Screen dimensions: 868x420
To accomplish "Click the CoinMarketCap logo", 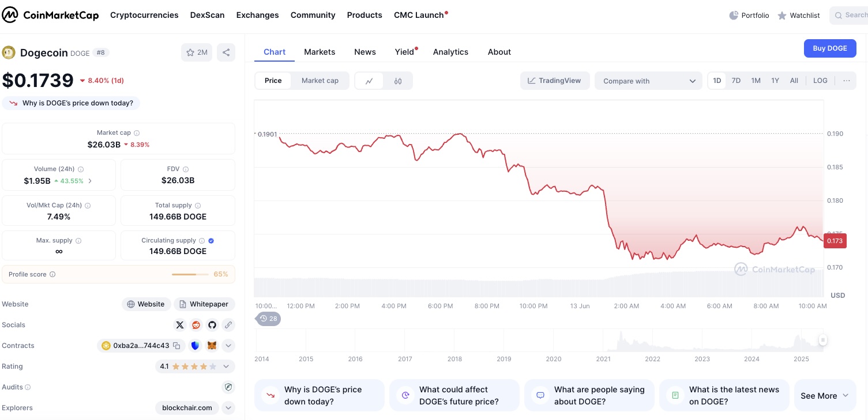I will click(50, 15).
